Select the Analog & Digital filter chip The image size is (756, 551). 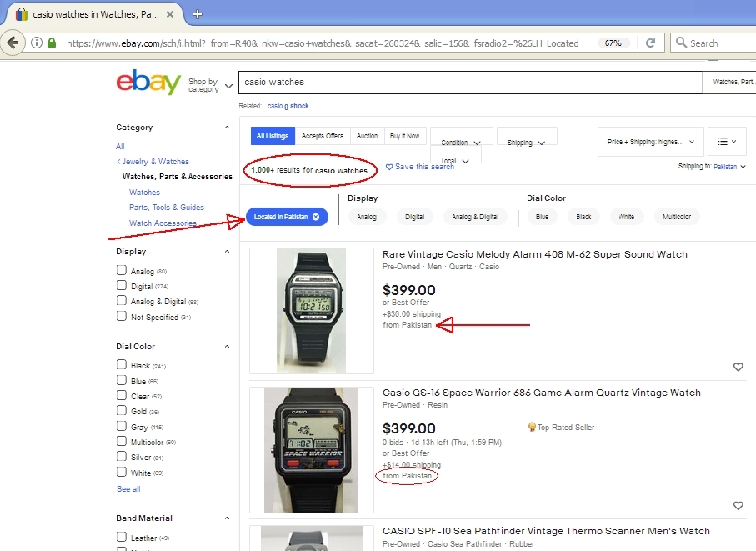475,217
